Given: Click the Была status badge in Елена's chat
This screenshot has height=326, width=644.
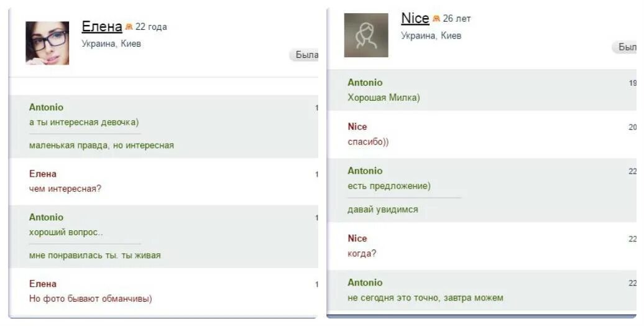Looking at the screenshot, I should (x=304, y=55).
